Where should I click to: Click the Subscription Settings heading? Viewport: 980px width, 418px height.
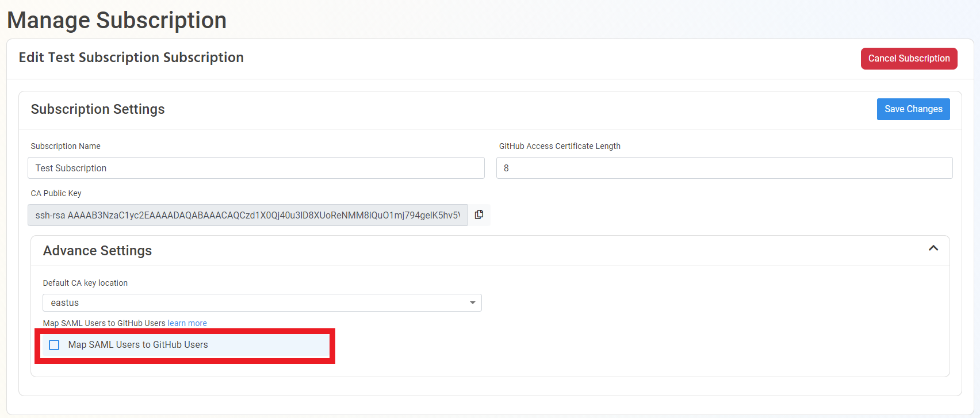[x=98, y=109]
